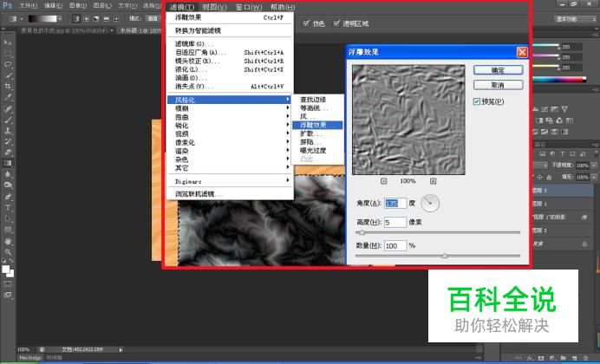Select the Dodge tool

[x=8, y=185]
